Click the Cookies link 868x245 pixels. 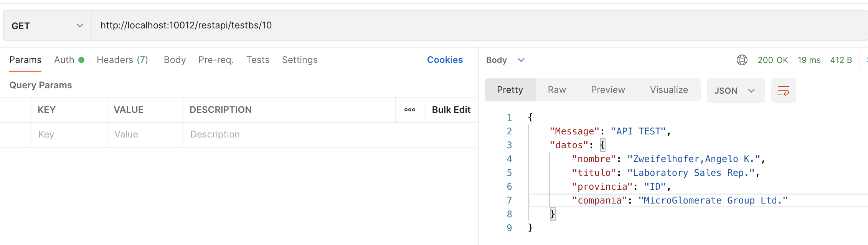point(445,60)
